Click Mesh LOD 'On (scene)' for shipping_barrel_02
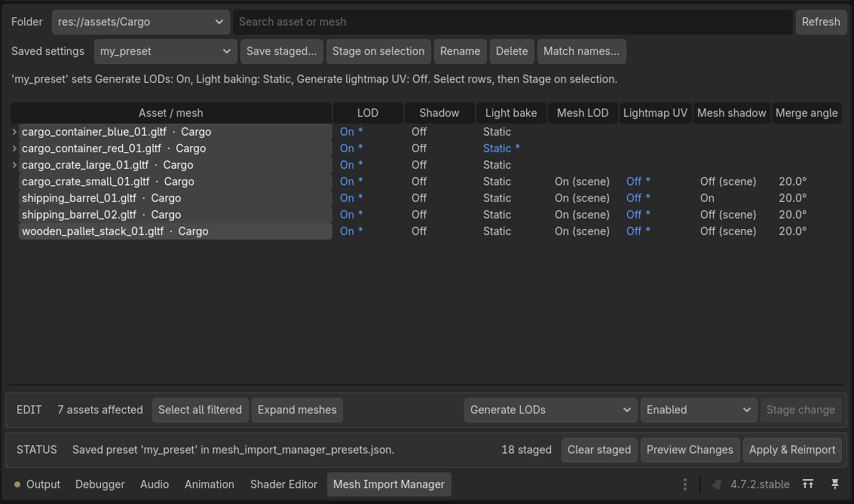Viewport: 854px width, 504px height. click(582, 215)
